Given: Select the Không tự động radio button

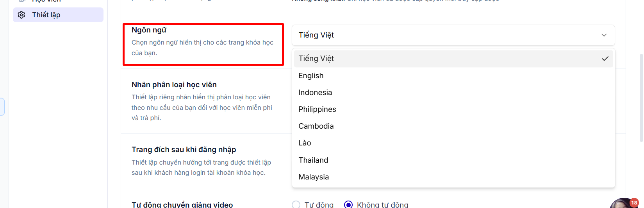Looking at the screenshot, I should (348, 204).
